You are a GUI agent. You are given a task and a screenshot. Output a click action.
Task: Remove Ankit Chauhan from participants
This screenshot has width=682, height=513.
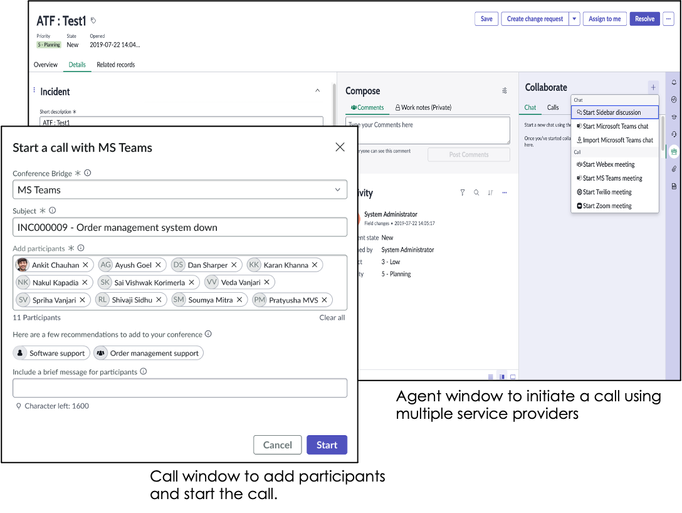[x=86, y=265]
